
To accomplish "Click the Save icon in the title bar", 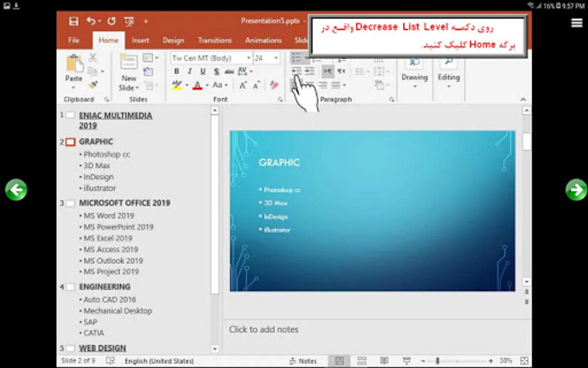I will coord(73,21).
